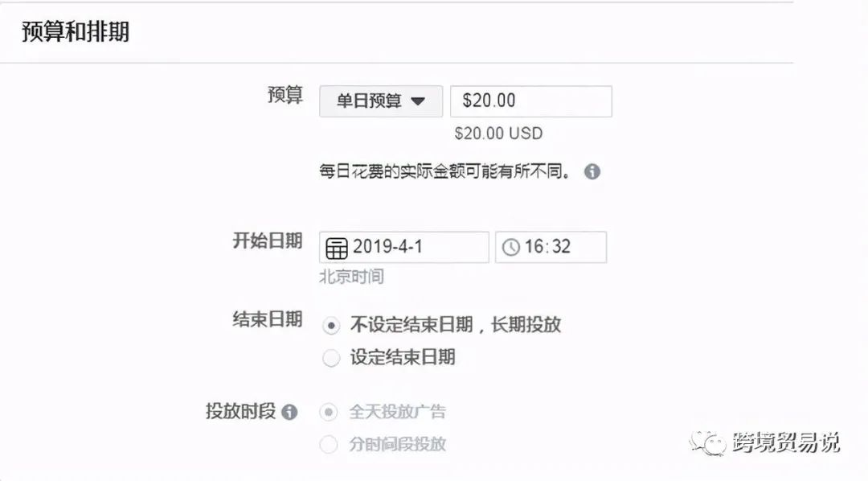
Task: Open the 单日预算 budget type dropdown
Action: tap(381, 101)
